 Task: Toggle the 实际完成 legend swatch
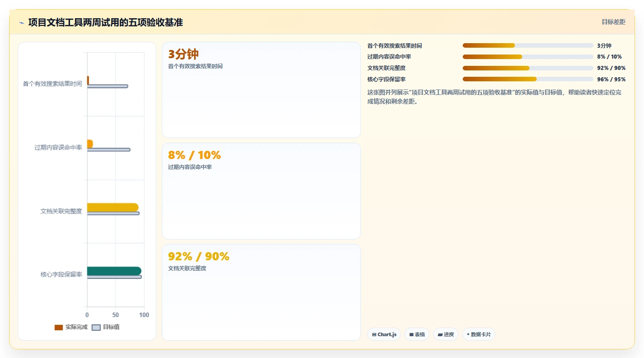tap(59, 328)
